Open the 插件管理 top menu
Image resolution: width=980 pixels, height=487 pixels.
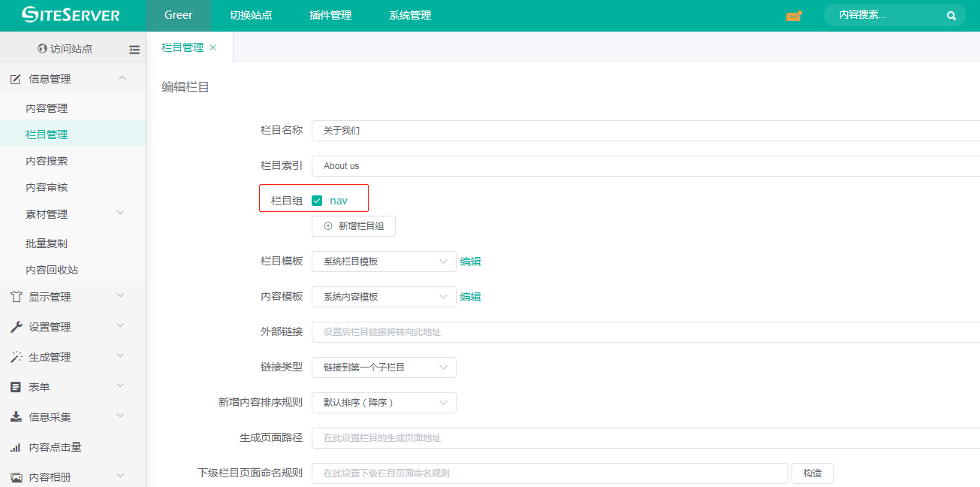tap(330, 15)
